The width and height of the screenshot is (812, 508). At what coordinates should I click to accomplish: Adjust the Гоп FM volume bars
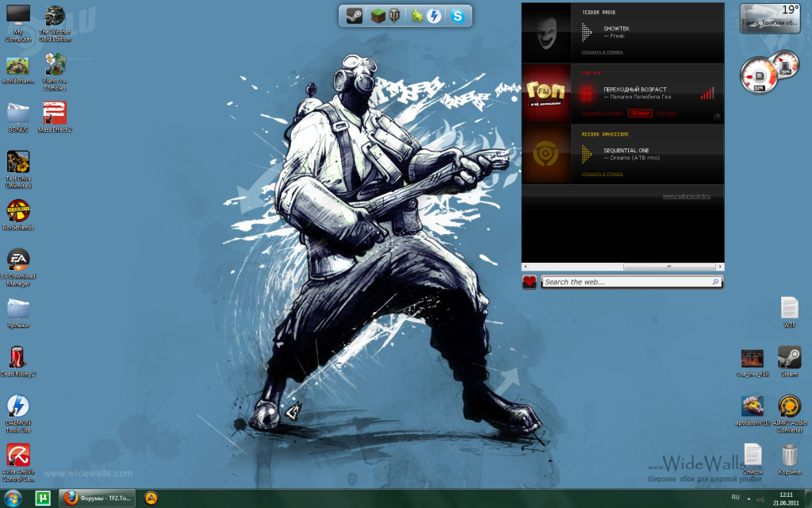coord(707,94)
